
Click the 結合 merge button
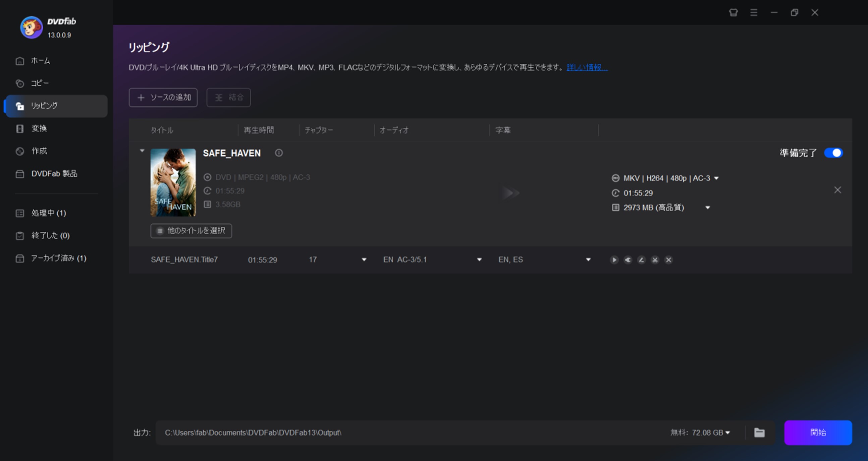point(228,98)
